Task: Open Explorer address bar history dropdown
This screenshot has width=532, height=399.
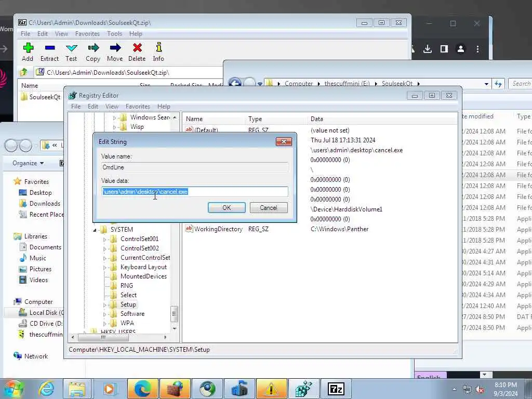Action: coord(486,84)
